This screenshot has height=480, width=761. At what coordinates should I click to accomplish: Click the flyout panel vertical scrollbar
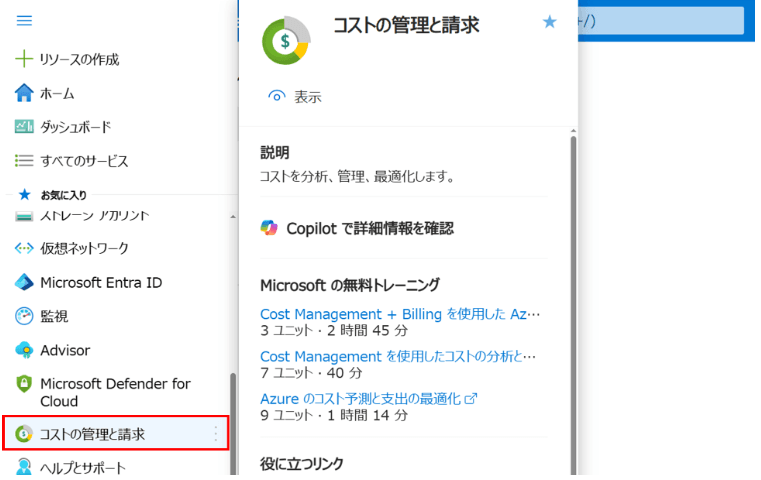pyautogui.click(x=573, y=300)
